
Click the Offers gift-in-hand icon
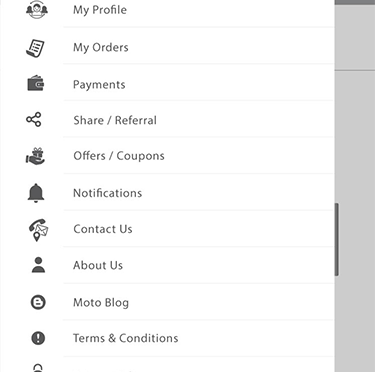pos(35,156)
